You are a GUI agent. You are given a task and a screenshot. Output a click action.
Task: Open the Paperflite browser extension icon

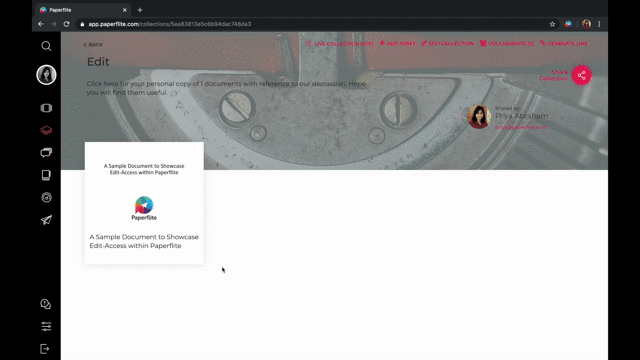(568, 24)
